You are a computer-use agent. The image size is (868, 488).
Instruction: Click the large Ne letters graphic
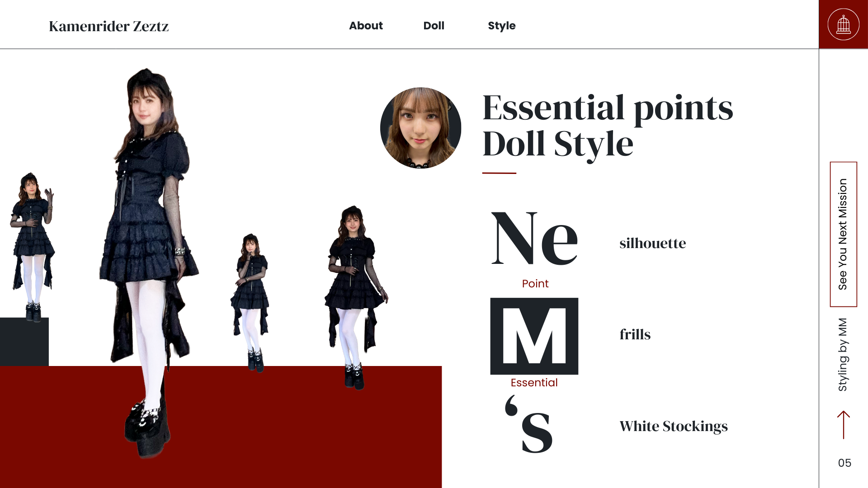tap(534, 239)
